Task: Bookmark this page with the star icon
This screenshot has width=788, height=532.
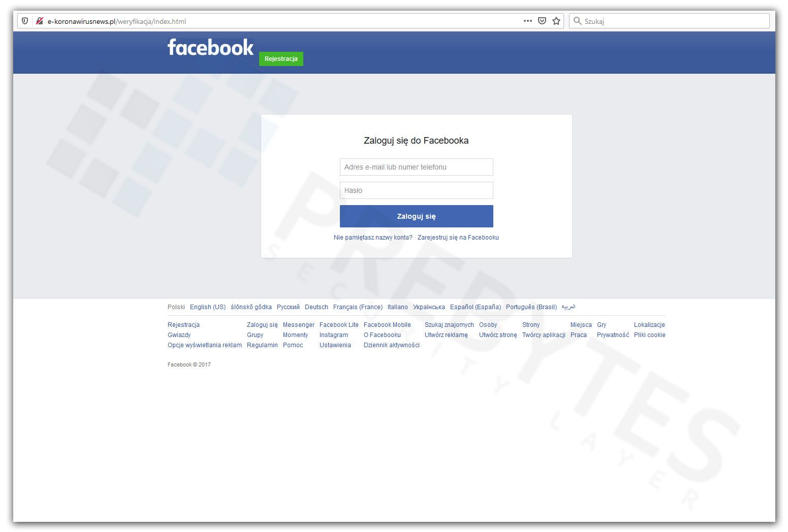Action: 556,21
